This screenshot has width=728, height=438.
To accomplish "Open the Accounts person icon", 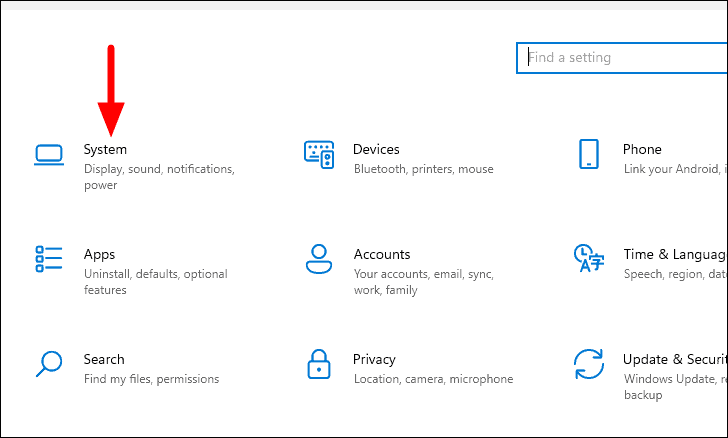I will [x=318, y=259].
